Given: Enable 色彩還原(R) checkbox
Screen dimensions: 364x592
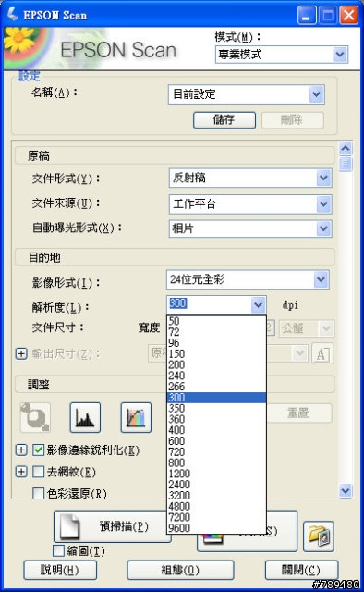Looking at the screenshot, I should tap(38, 493).
